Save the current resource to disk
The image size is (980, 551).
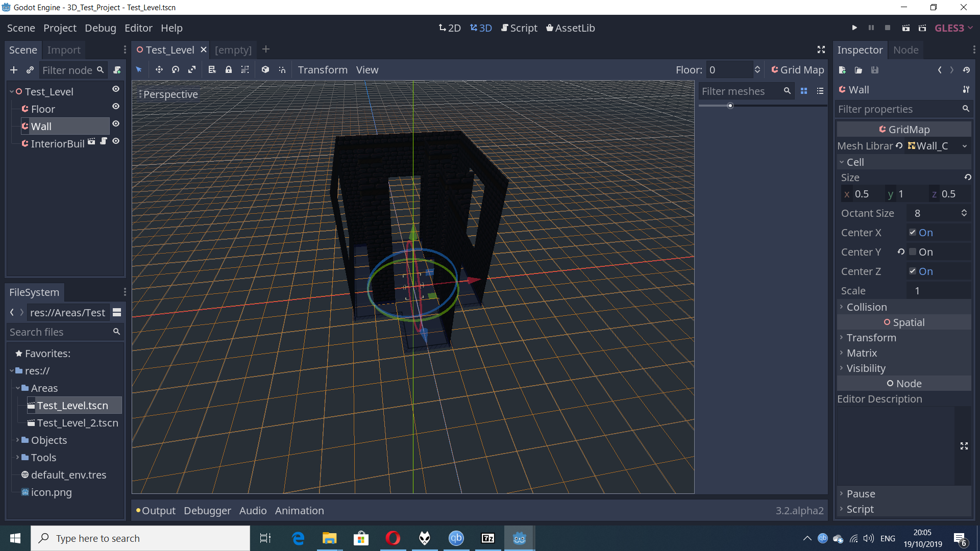point(874,70)
